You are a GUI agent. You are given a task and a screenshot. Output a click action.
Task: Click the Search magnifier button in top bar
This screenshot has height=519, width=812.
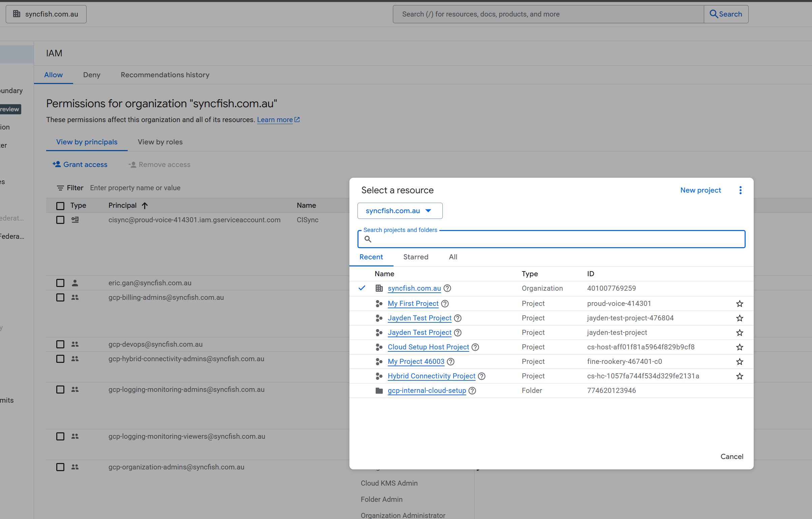(726, 14)
